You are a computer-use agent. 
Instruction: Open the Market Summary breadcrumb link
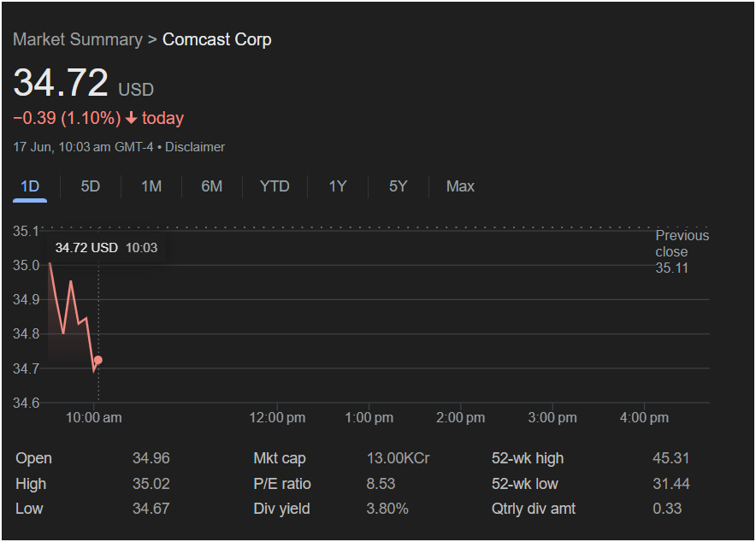[x=78, y=39]
